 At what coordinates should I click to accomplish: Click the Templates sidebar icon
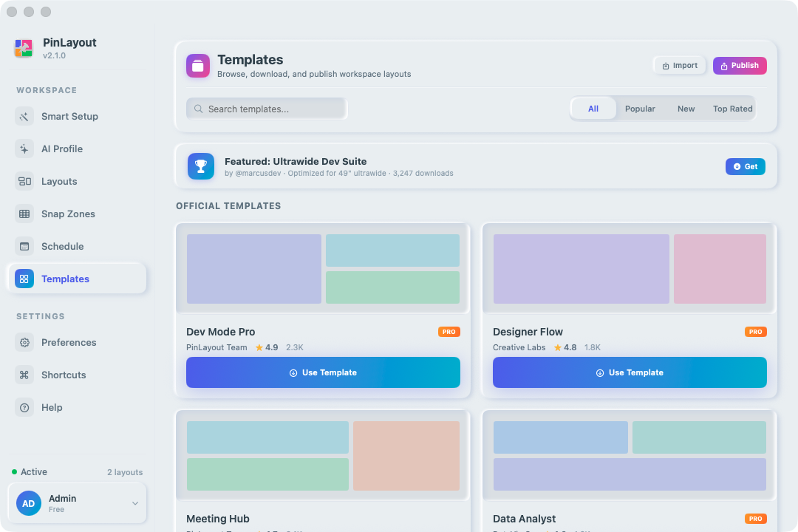point(24,279)
